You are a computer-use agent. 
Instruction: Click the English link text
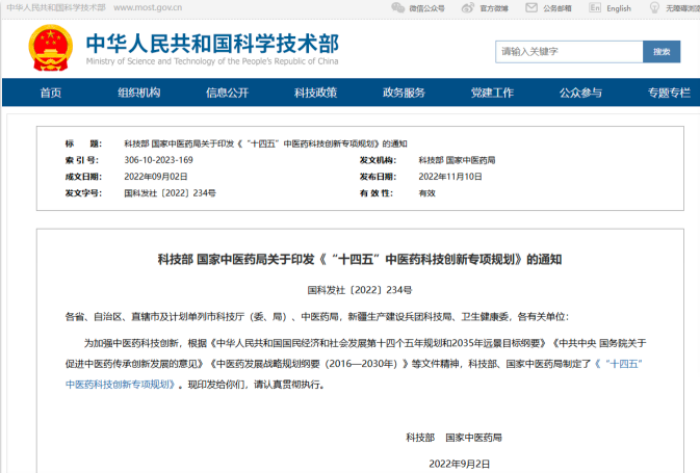point(619,8)
